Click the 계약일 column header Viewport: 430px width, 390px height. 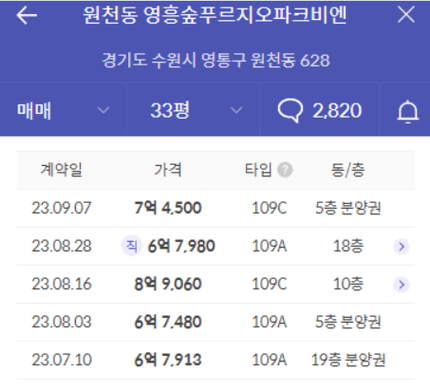pos(61,170)
